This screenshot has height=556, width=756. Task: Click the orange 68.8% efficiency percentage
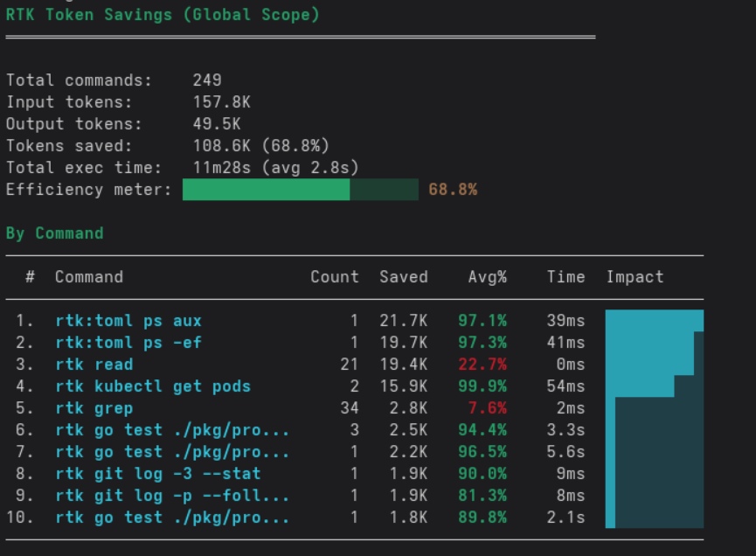coord(453,189)
